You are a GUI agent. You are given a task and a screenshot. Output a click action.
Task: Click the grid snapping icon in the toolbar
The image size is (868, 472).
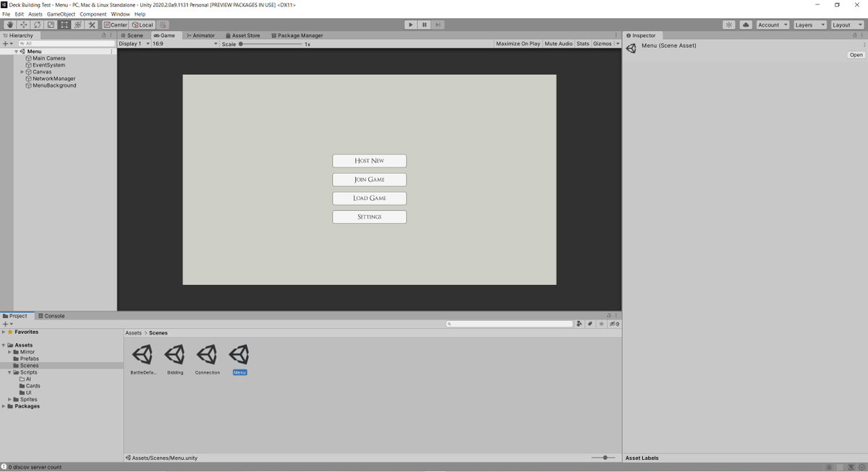coord(163,25)
